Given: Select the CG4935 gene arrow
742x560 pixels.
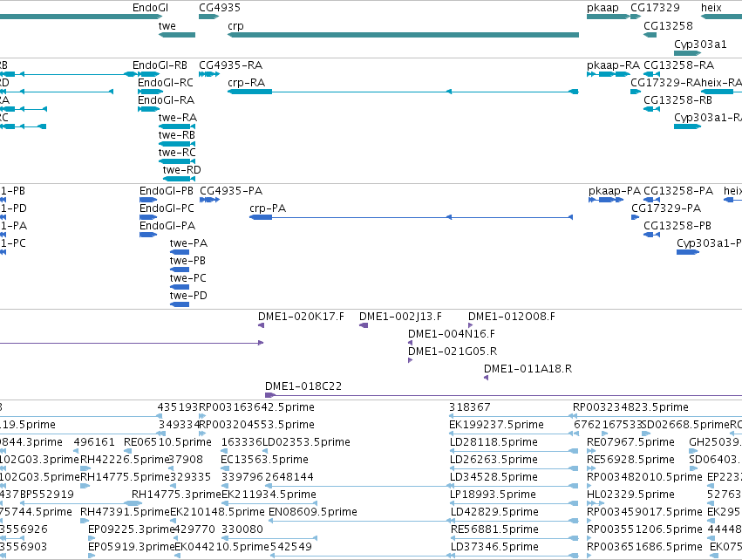Looking at the screenshot, I should [x=208, y=17].
